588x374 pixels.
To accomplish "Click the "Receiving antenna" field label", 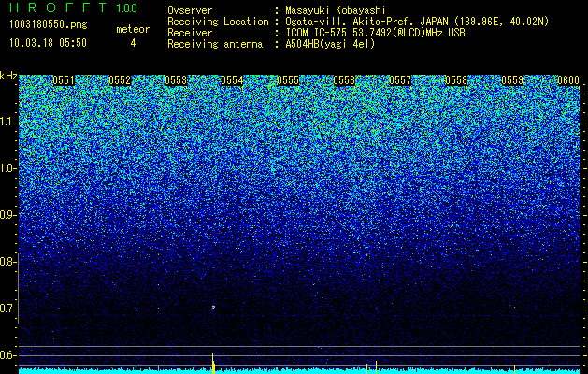I will [215, 44].
